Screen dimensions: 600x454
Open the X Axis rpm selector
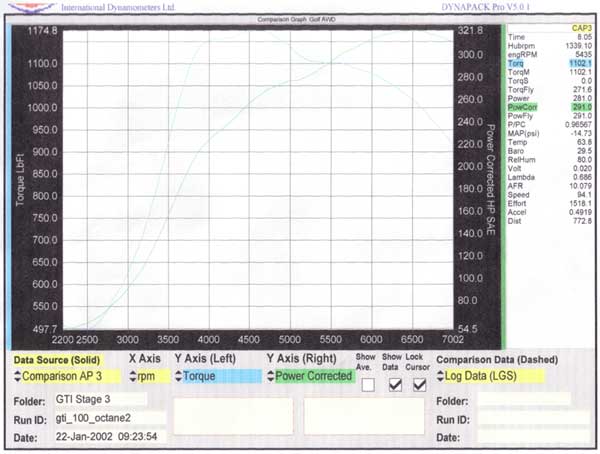(149, 376)
